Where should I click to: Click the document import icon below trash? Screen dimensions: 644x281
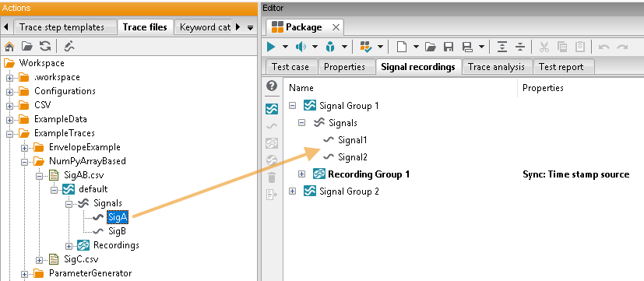(x=272, y=195)
